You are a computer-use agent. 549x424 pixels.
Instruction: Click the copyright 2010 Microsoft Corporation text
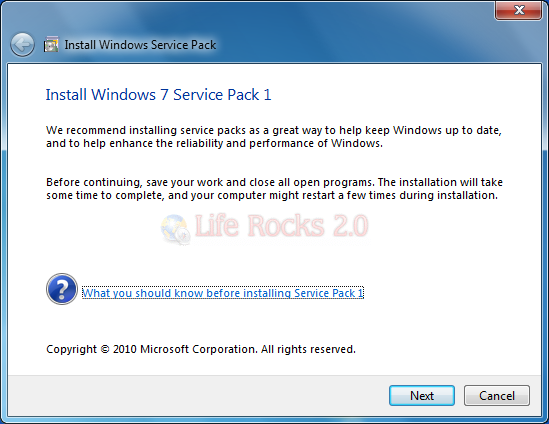(201, 349)
